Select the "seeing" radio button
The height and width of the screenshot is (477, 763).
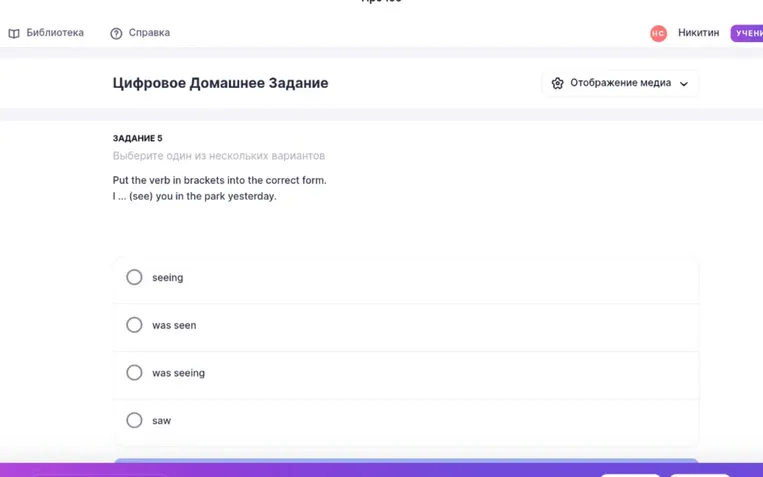click(x=134, y=277)
